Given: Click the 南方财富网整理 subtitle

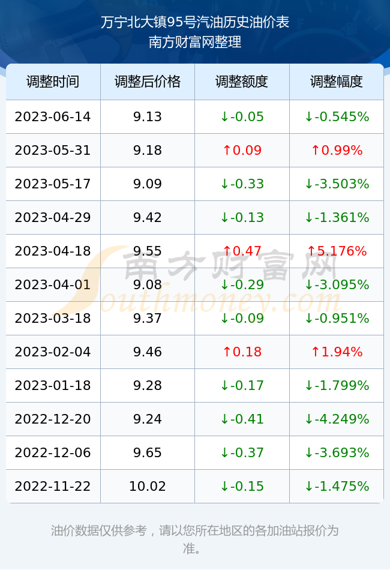Looking at the screenshot, I should tap(195, 42).
